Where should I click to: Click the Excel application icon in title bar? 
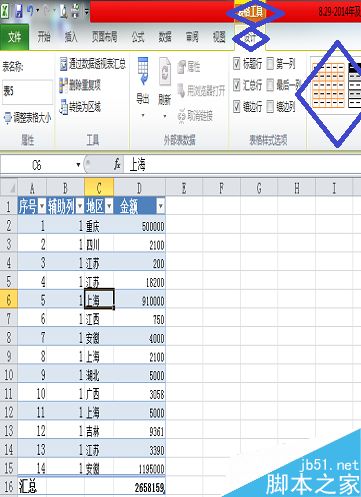tap(6, 12)
